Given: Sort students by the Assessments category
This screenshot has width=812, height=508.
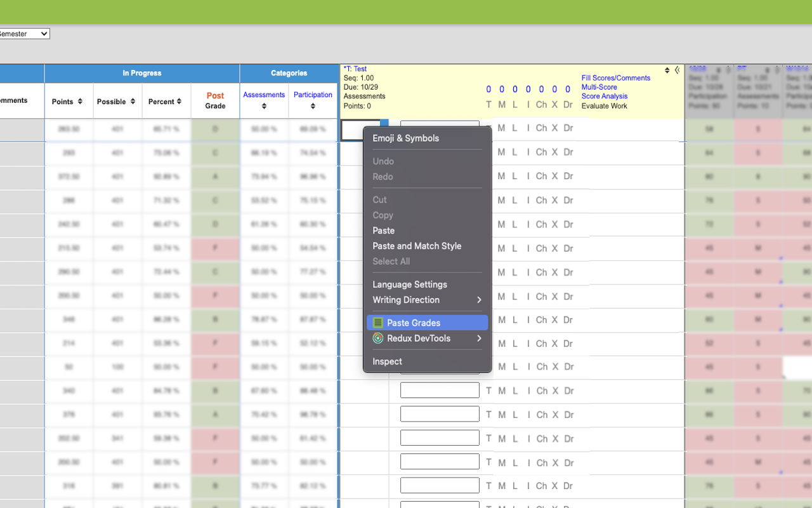Looking at the screenshot, I should [x=263, y=98].
